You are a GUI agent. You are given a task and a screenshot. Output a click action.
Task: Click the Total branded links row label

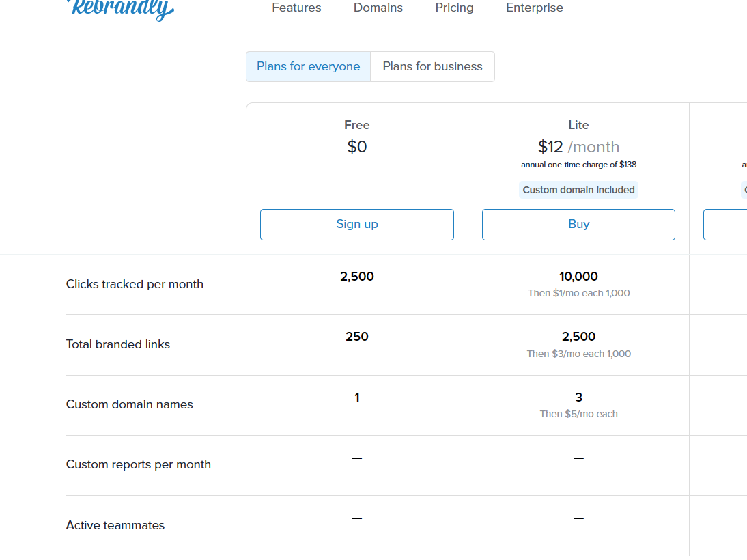118,344
